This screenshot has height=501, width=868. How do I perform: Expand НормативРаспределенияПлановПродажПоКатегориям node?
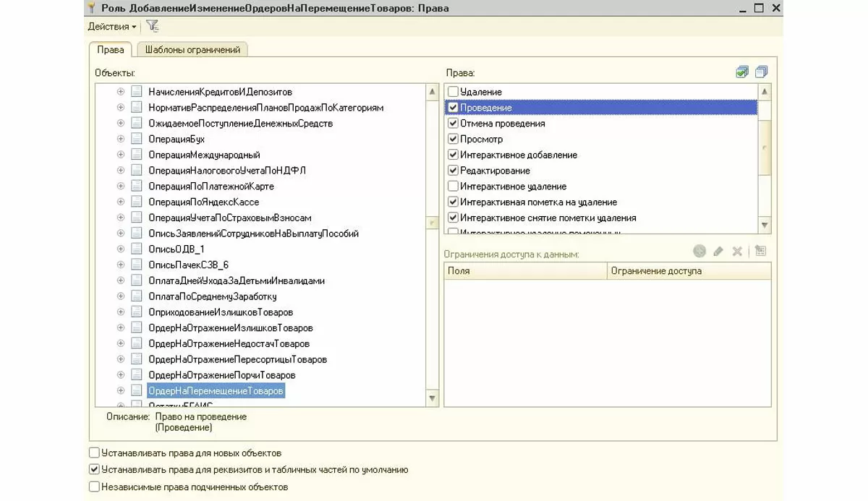coord(121,108)
